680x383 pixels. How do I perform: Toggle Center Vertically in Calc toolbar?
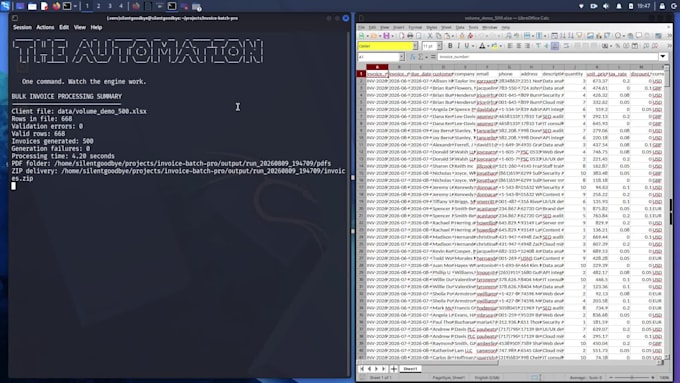546,46
